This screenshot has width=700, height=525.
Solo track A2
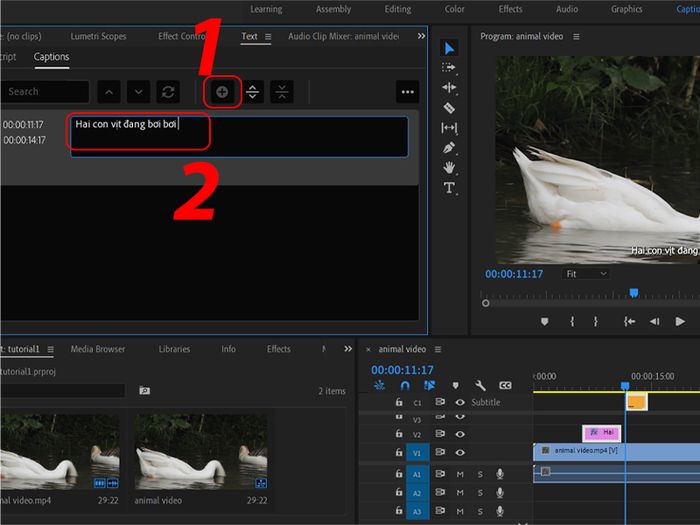[x=480, y=493]
